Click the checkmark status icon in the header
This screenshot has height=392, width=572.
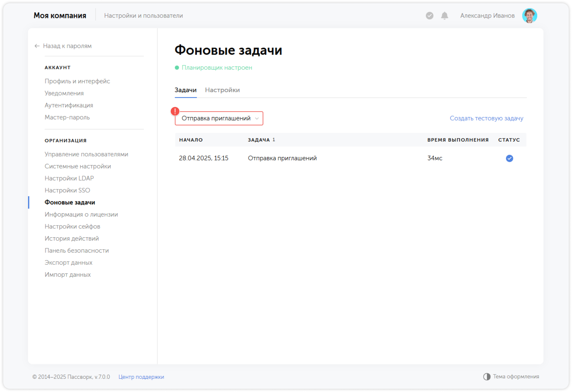click(429, 16)
